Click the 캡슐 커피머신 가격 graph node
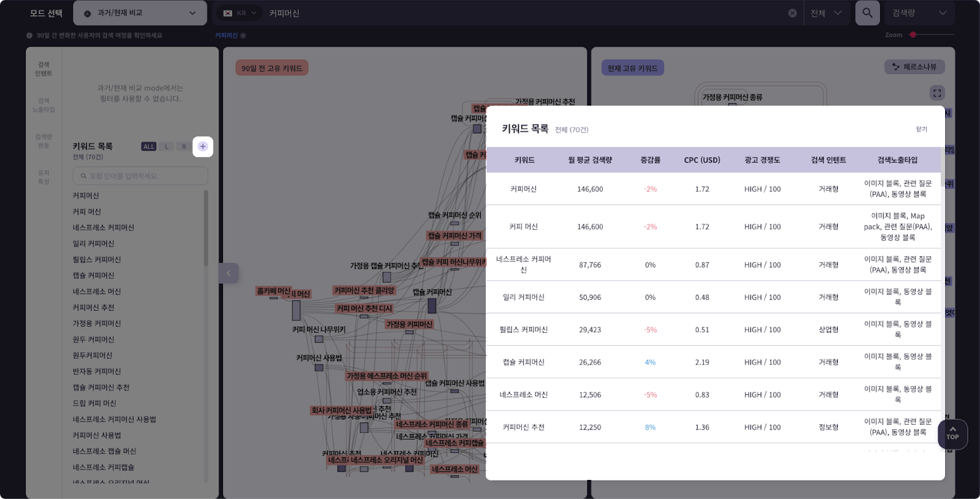This screenshot has height=499, width=980. click(455, 236)
